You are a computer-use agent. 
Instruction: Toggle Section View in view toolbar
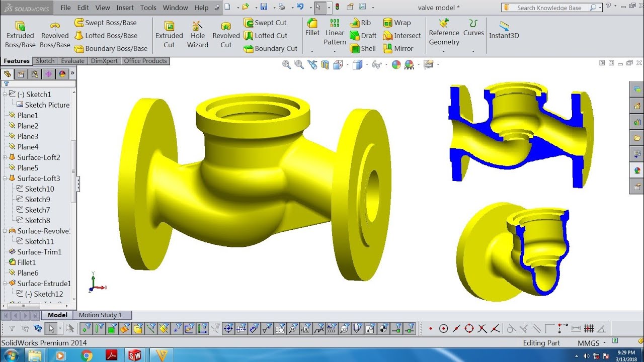tap(325, 64)
